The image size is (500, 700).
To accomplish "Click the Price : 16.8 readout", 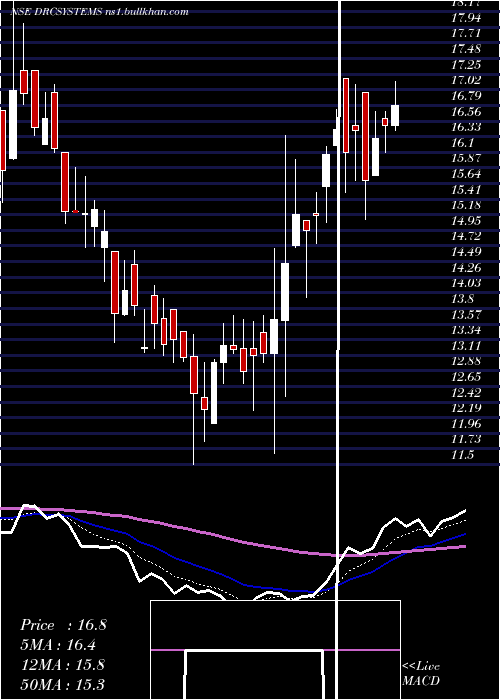I will [x=63, y=625].
